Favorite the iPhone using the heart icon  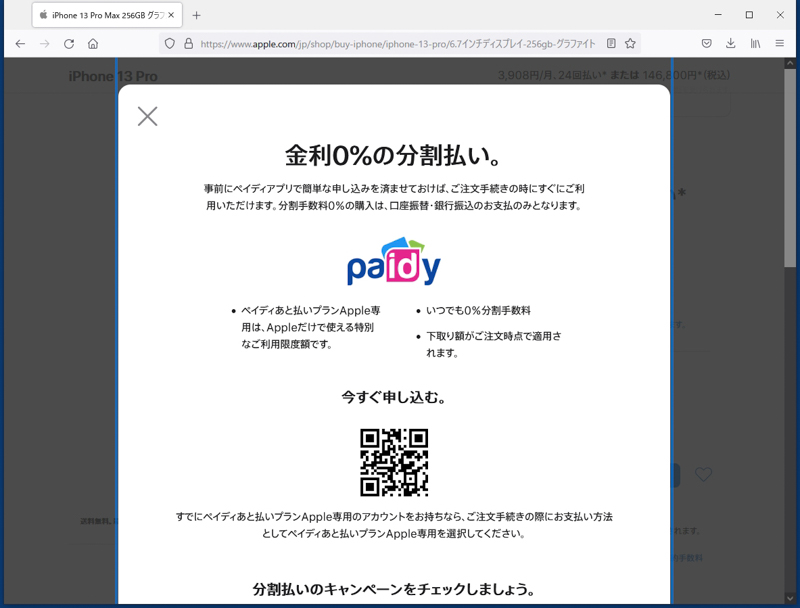tap(703, 475)
